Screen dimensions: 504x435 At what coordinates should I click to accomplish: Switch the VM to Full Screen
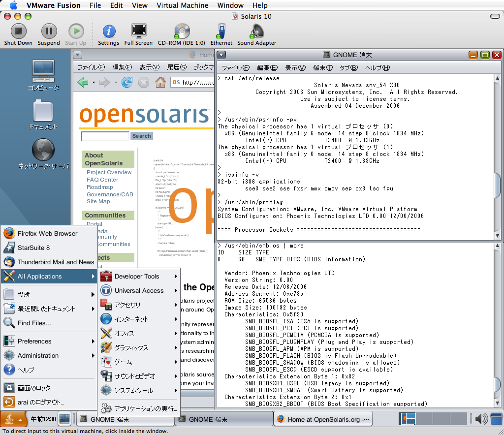(x=138, y=31)
